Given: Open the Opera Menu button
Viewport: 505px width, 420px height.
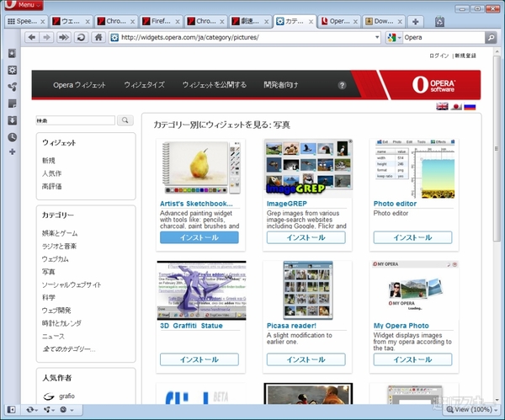Looking at the screenshot, I should [x=24, y=5].
